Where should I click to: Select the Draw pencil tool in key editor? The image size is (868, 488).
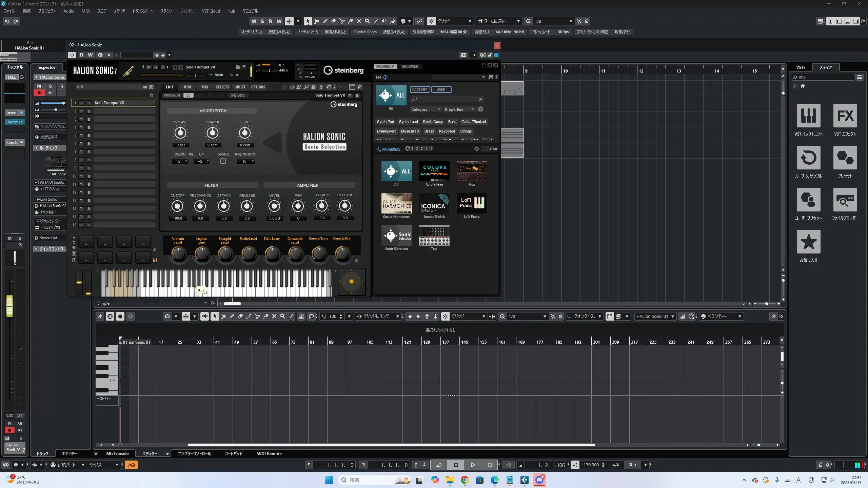[x=232, y=317]
